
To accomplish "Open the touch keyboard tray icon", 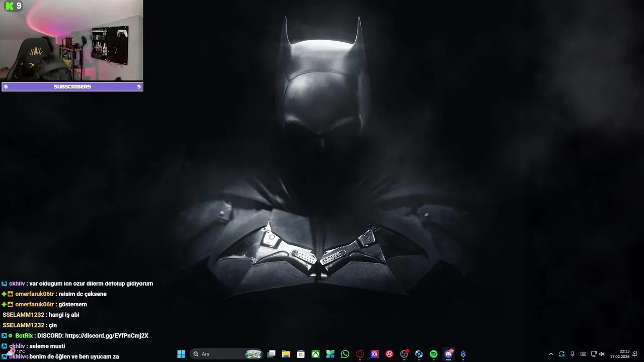I will point(583,354).
